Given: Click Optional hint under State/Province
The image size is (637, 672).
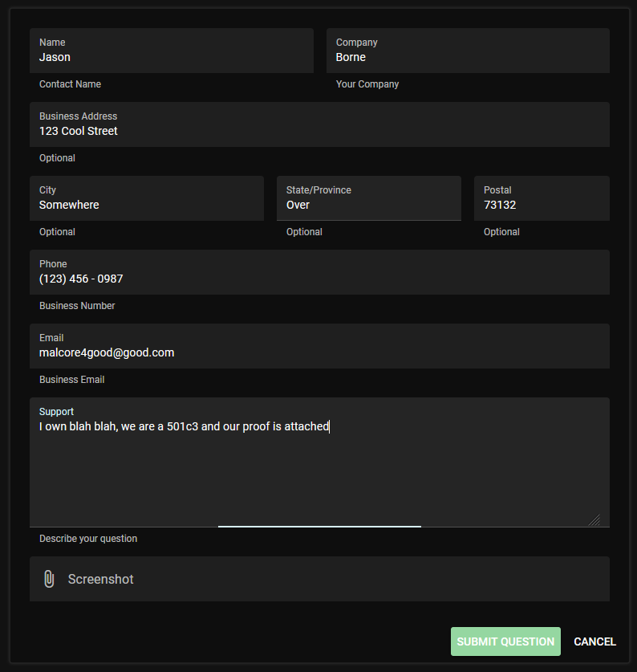Looking at the screenshot, I should click(304, 232).
